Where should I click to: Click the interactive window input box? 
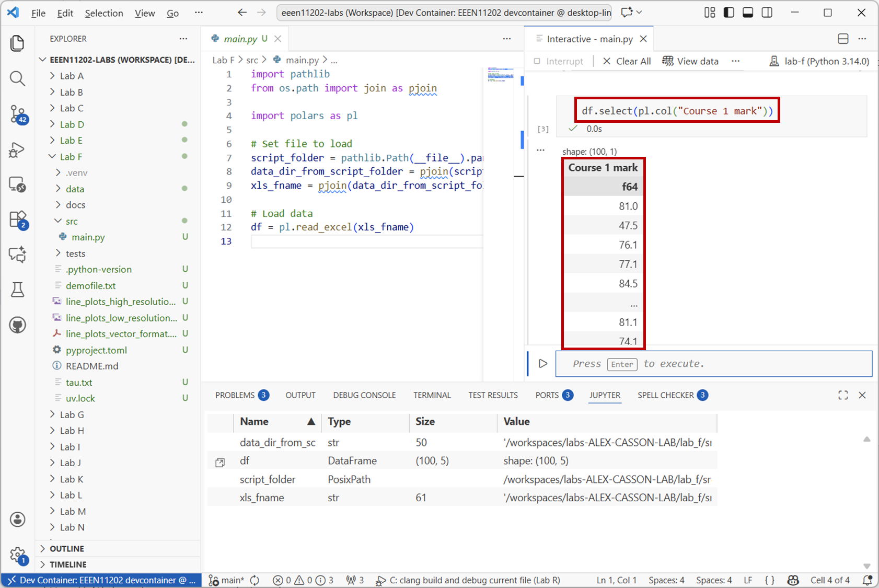[x=713, y=364]
